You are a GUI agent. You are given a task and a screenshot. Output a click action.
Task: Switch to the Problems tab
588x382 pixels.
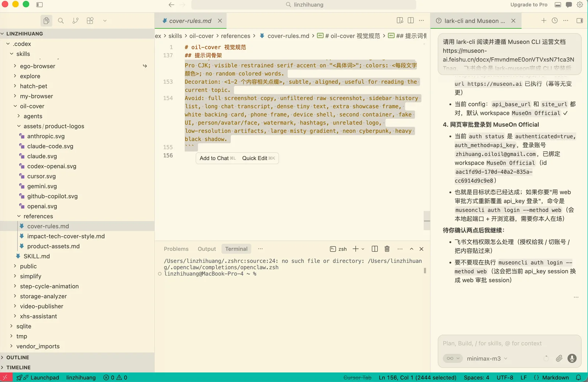[x=176, y=249]
